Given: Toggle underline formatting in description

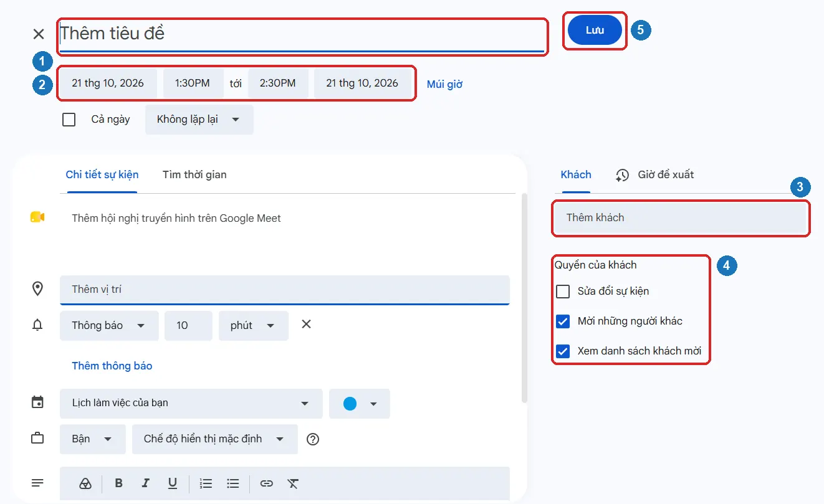Looking at the screenshot, I should click(173, 483).
